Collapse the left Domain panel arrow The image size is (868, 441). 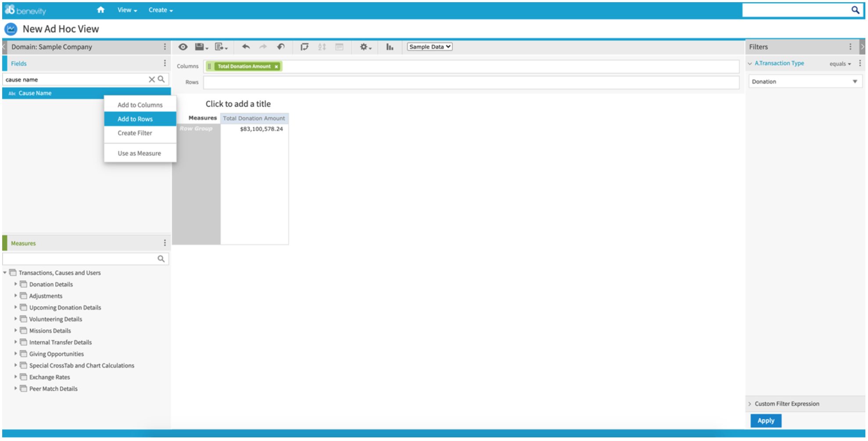4,47
